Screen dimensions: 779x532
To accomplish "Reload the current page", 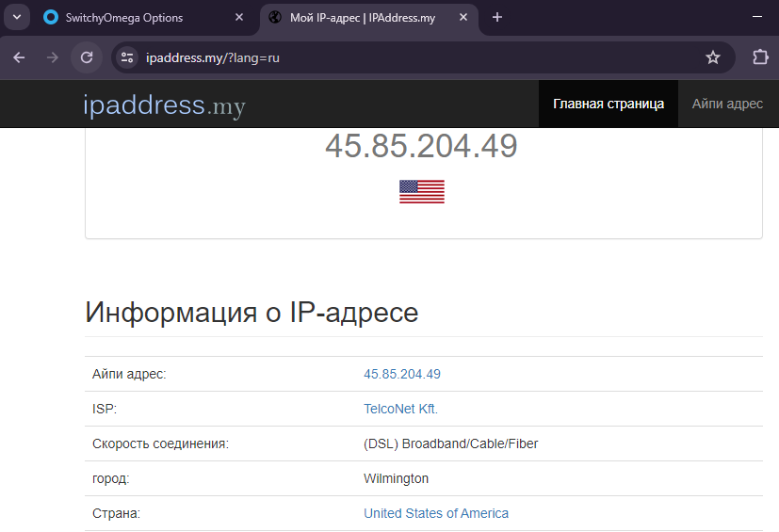I will [x=87, y=57].
